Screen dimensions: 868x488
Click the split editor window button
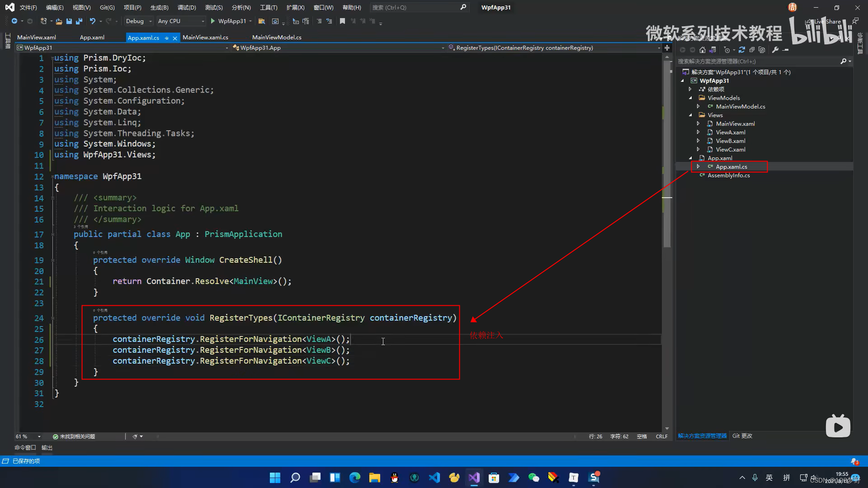[667, 47]
